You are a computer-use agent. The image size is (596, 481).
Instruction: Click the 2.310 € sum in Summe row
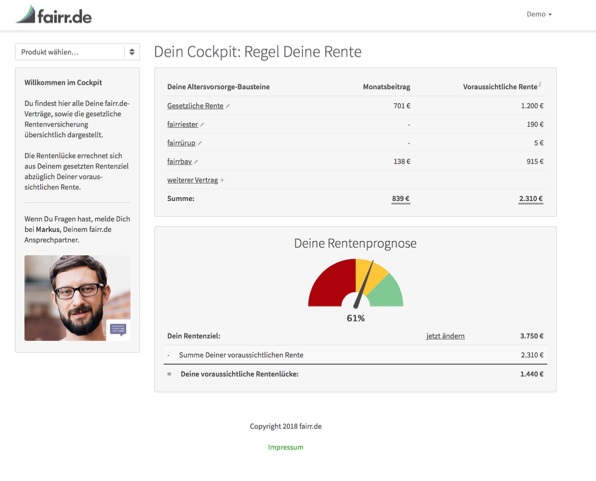(531, 198)
